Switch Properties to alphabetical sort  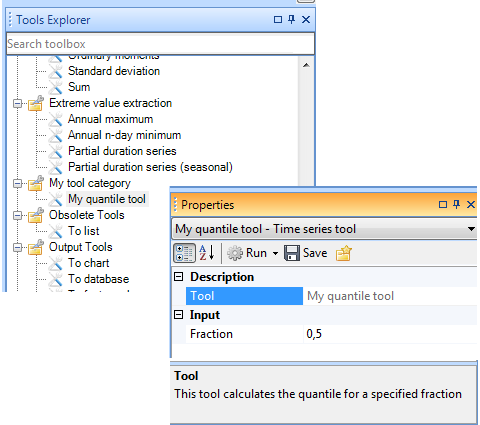(x=207, y=253)
